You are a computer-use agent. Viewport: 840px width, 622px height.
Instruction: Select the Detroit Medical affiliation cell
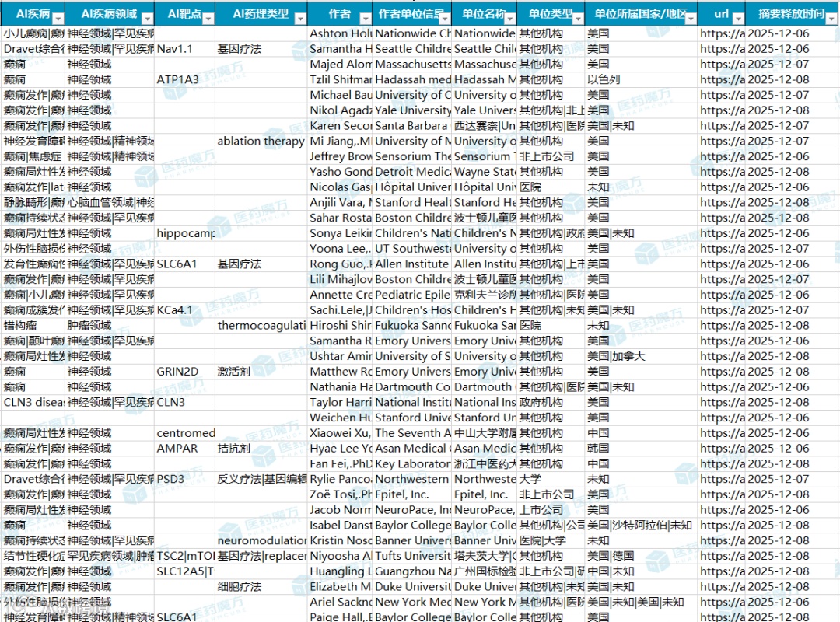(x=412, y=171)
